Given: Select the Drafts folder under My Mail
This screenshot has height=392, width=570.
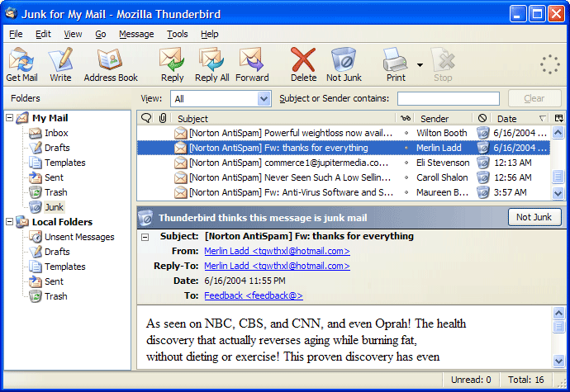Looking at the screenshot, I should (57, 148).
